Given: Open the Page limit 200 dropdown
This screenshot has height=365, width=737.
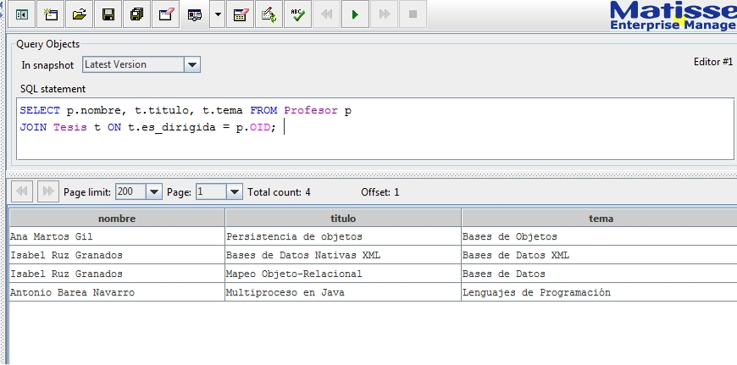Looking at the screenshot, I should (154, 192).
